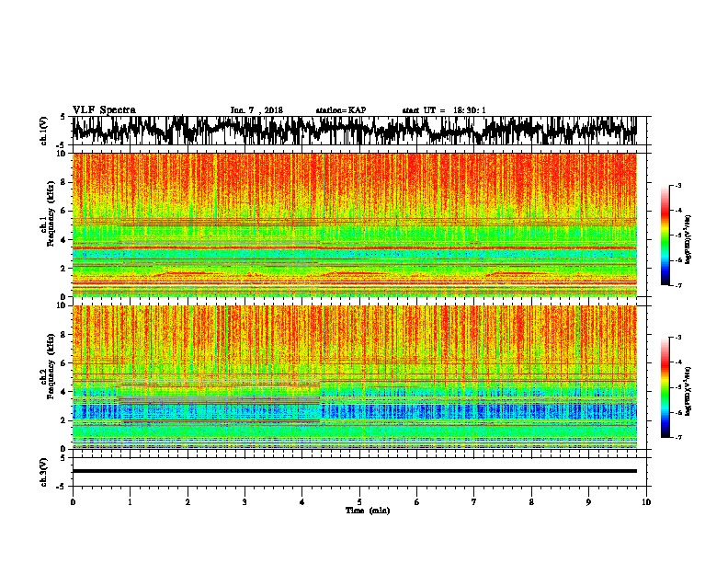Click the ch.1 spectrogram color bar
728x563 pixels.
click(665, 236)
